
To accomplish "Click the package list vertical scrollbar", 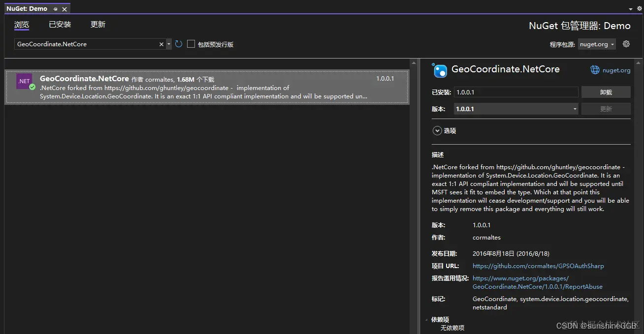I will click(415, 197).
